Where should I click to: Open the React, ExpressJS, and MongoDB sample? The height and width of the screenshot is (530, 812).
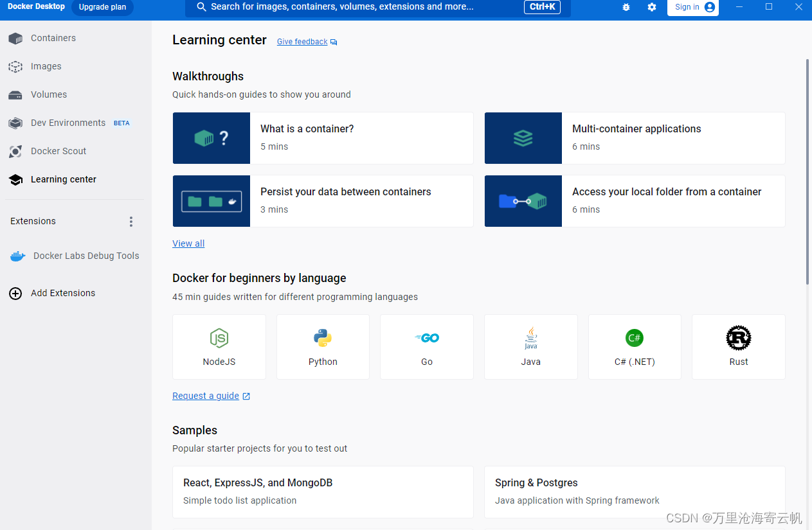pos(323,492)
